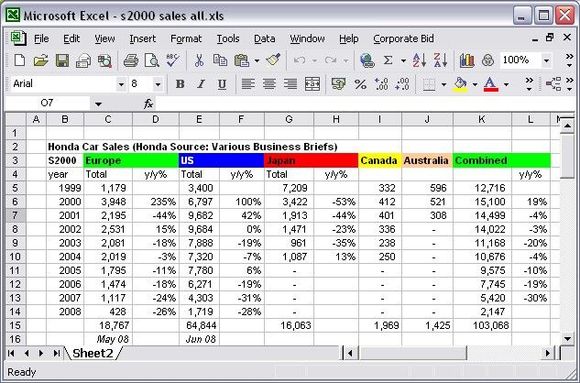Click horizontal scrollbar right arrow
This screenshot has width=580, height=383.
pyautogui.click(x=548, y=353)
